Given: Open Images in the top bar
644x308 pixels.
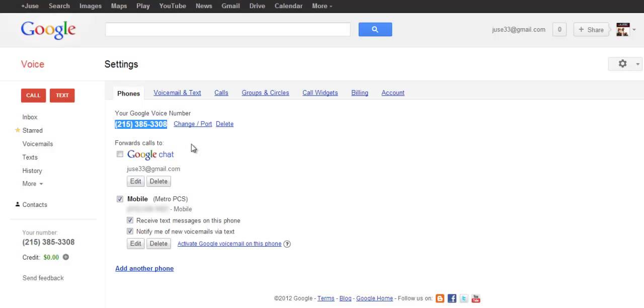Looking at the screenshot, I should click(91, 6).
